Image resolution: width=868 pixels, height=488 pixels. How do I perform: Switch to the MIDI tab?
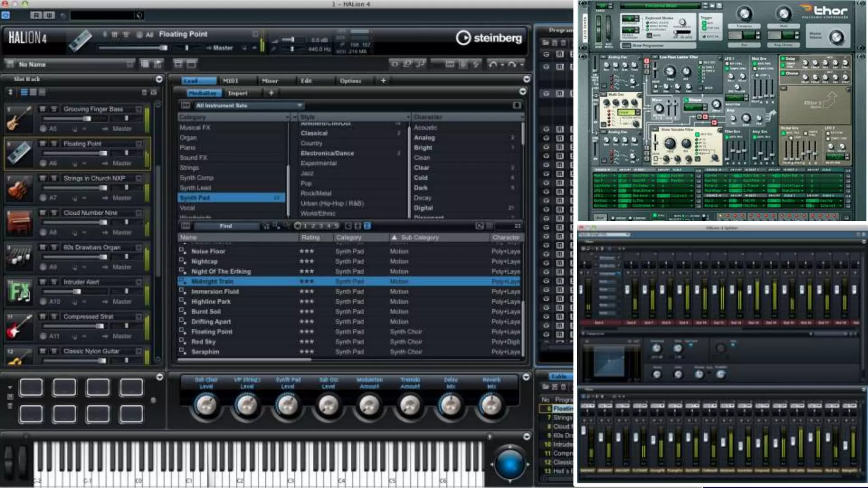point(231,80)
